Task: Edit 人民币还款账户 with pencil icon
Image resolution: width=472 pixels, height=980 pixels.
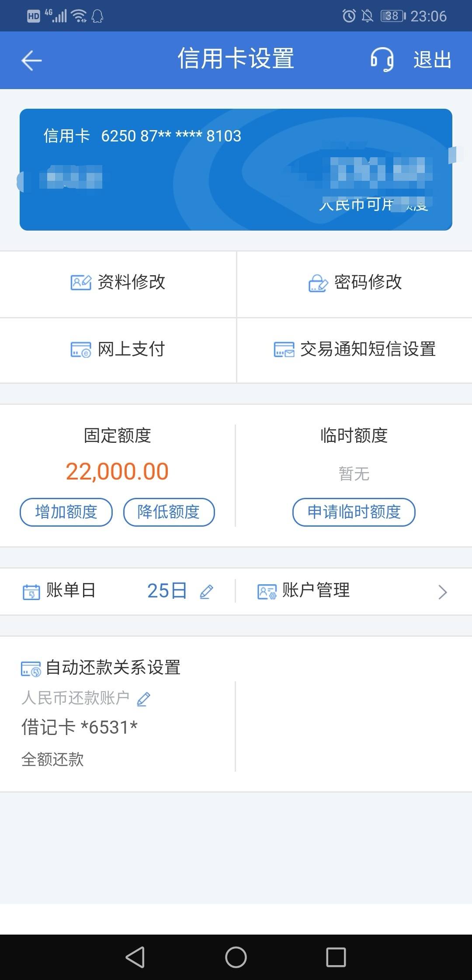Action: pos(144,699)
